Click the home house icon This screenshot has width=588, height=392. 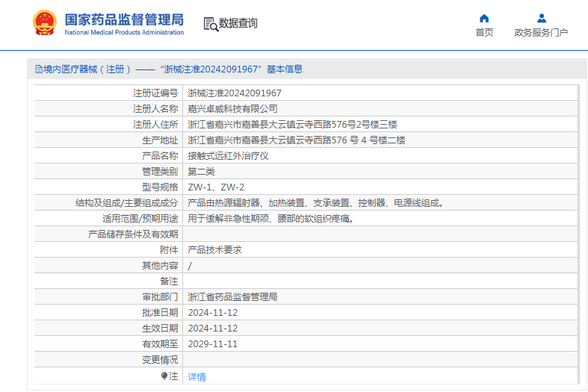pos(484,19)
